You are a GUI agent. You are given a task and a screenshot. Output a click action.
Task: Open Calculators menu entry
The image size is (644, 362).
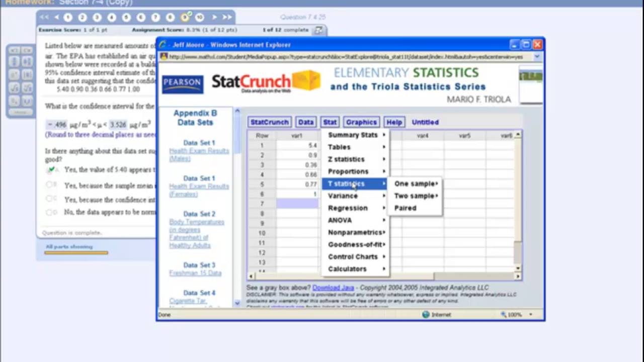click(355, 269)
